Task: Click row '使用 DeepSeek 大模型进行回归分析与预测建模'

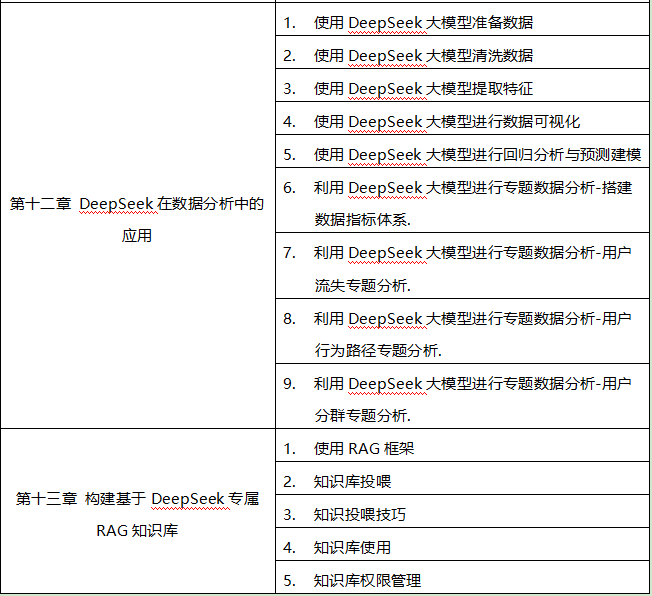Action: 462,151
